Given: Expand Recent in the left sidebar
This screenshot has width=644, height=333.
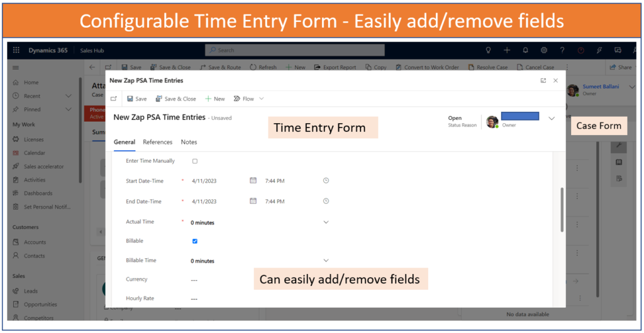Looking at the screenshot, I should (x=69, y=96).
